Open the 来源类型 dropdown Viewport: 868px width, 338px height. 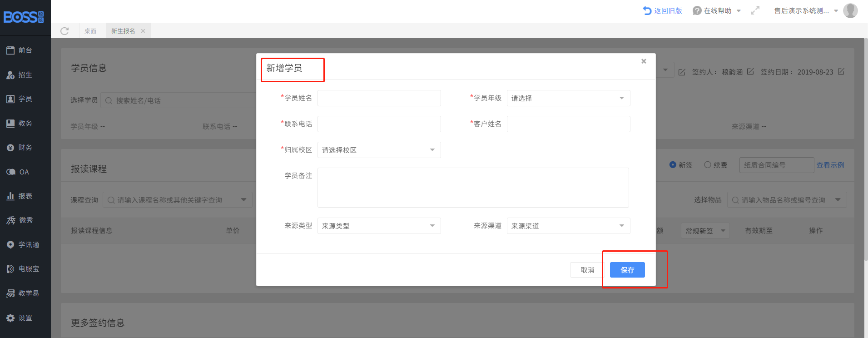(x=379, y=226)
